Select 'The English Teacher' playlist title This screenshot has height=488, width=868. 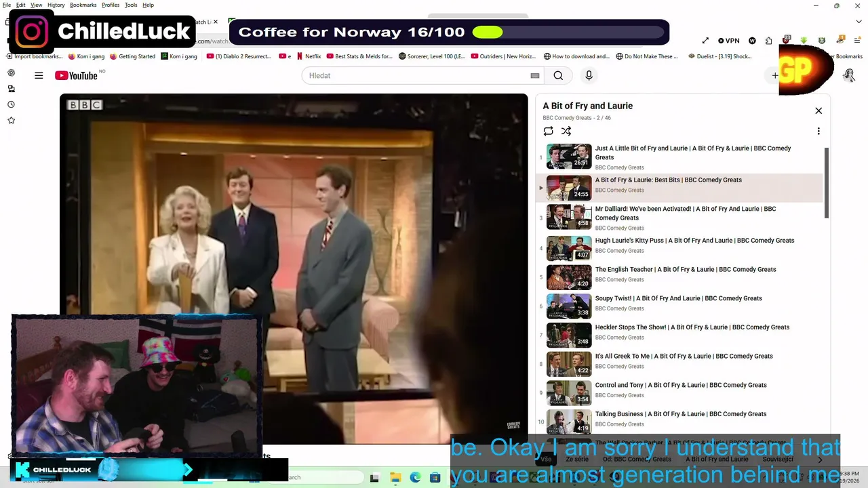coord(686,270)
